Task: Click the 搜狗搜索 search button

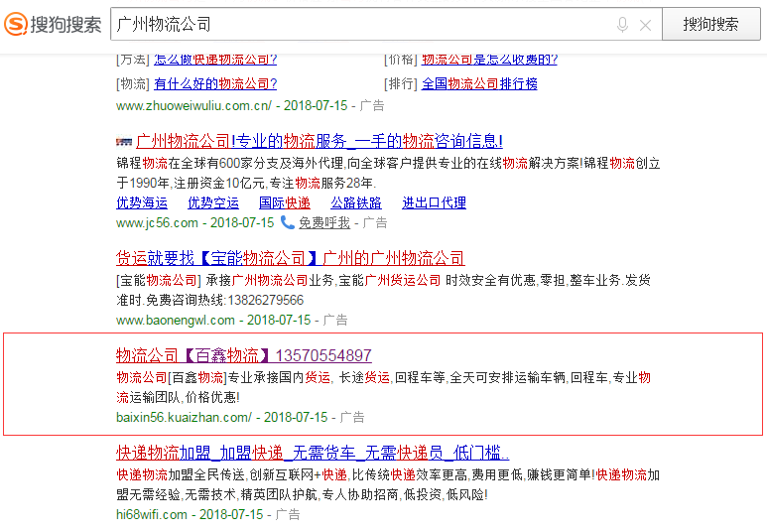Action: coord(710,24)
